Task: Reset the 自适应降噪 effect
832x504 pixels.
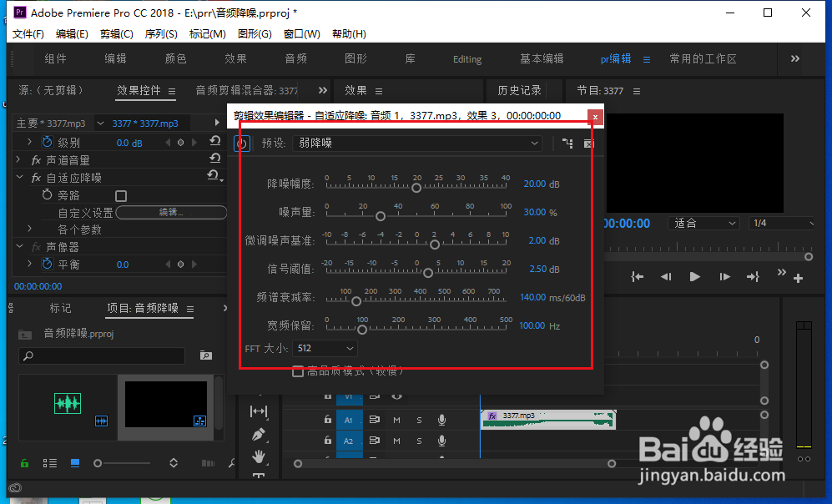Action: [214, 175]
